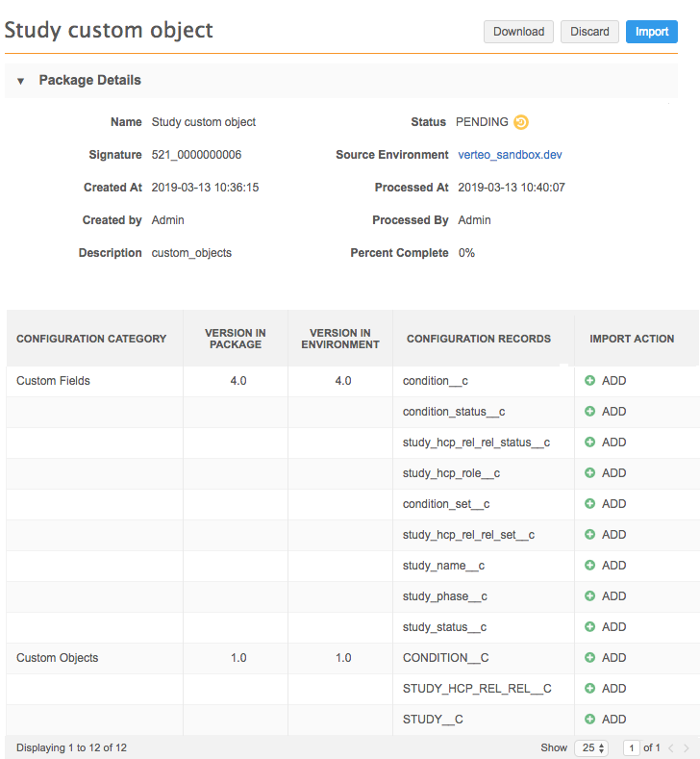Screen dimensions: 700x759
Task: Open the Show rows-per-page dropdown
Action: [590, 747]
